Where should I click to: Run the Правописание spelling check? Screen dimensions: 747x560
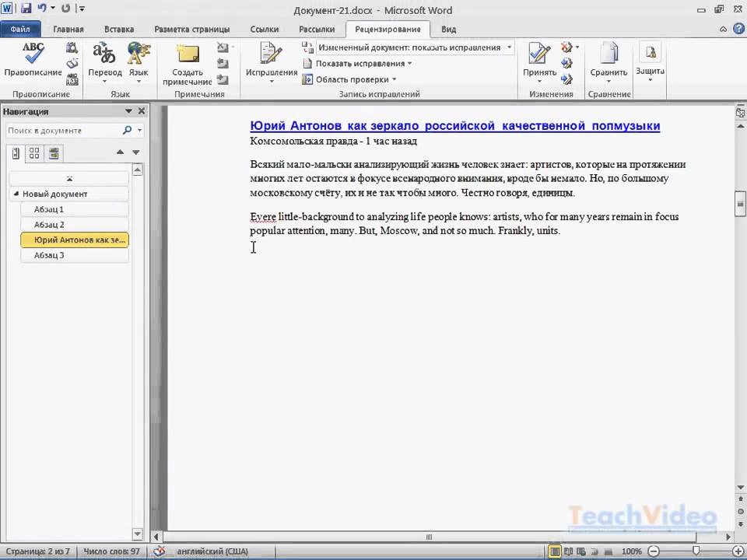[x=33, y=60]
